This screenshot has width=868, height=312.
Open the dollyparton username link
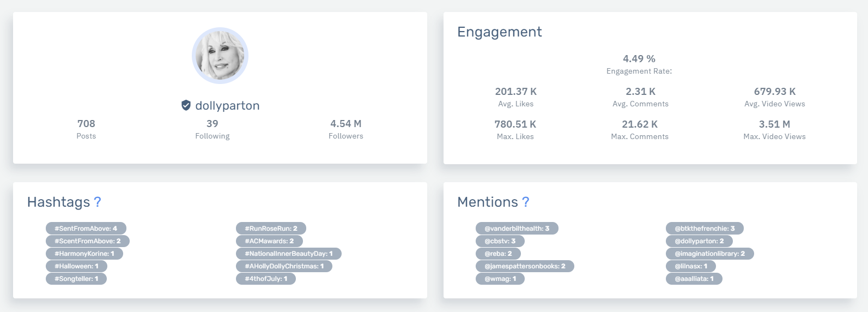(x=227, y=106)
